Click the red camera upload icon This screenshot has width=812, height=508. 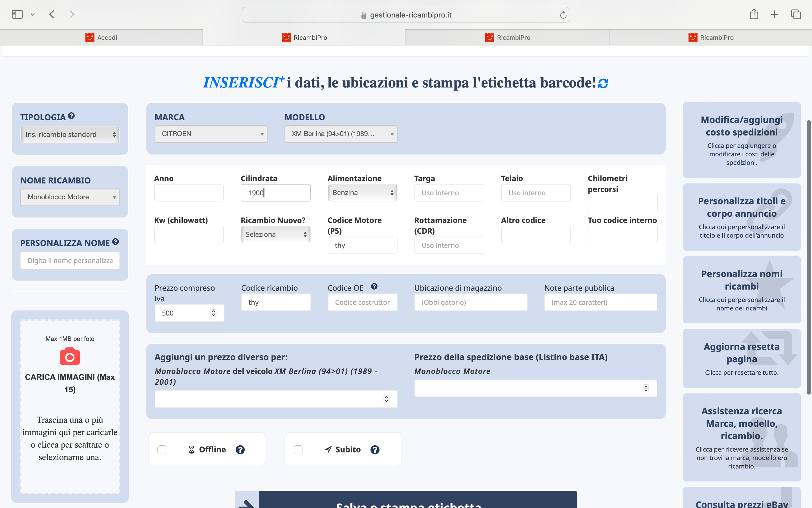[x=70, y=356]
